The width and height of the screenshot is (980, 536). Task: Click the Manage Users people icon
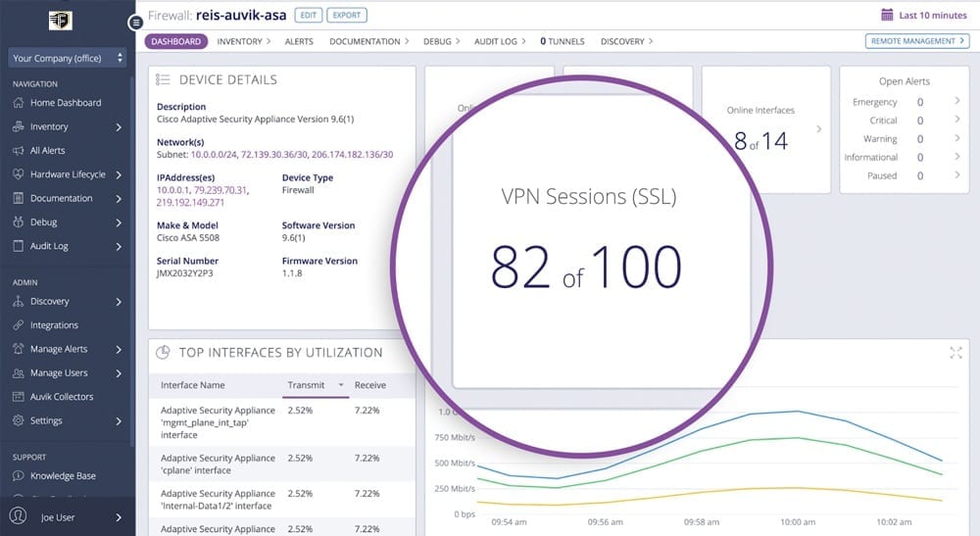pos(18,373)
